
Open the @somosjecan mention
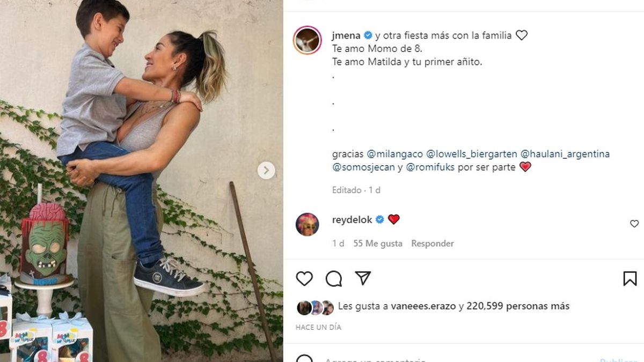coord(364,167)
